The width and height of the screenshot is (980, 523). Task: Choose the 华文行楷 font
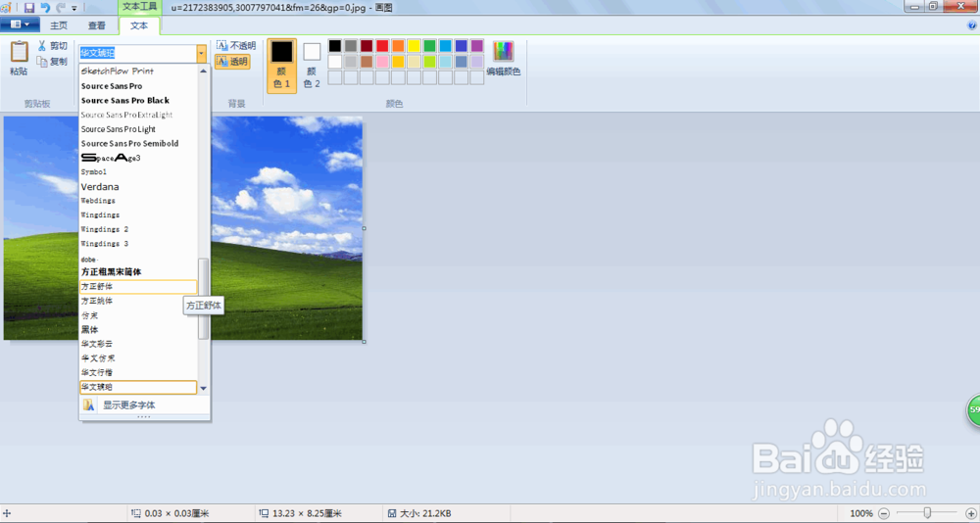click(138, 372)
